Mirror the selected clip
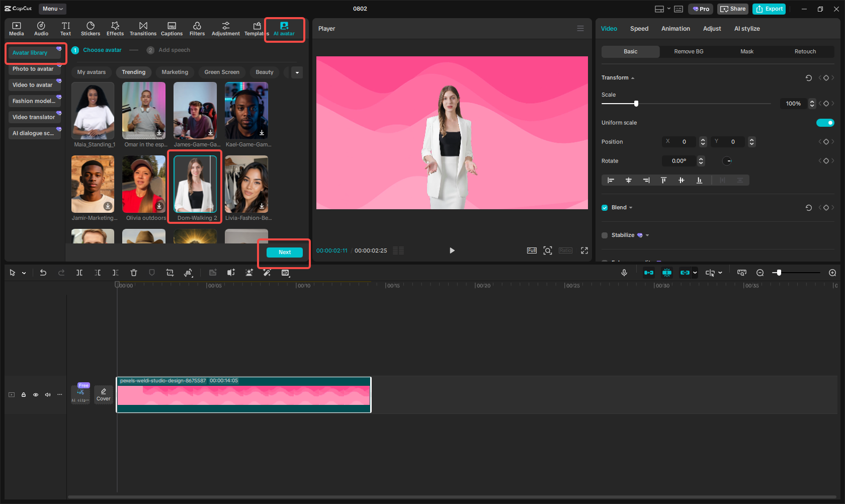Image resolution: width=845 pixels, height=504 pixels. [x=189, y=273]
